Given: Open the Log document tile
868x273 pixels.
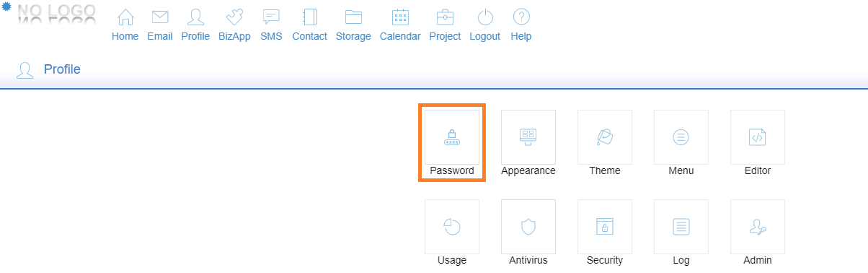Looking at the screenshot, I should 681,227.
